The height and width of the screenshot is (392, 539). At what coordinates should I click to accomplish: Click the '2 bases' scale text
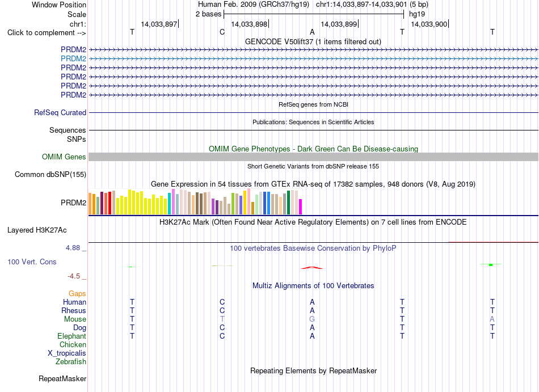208,14
